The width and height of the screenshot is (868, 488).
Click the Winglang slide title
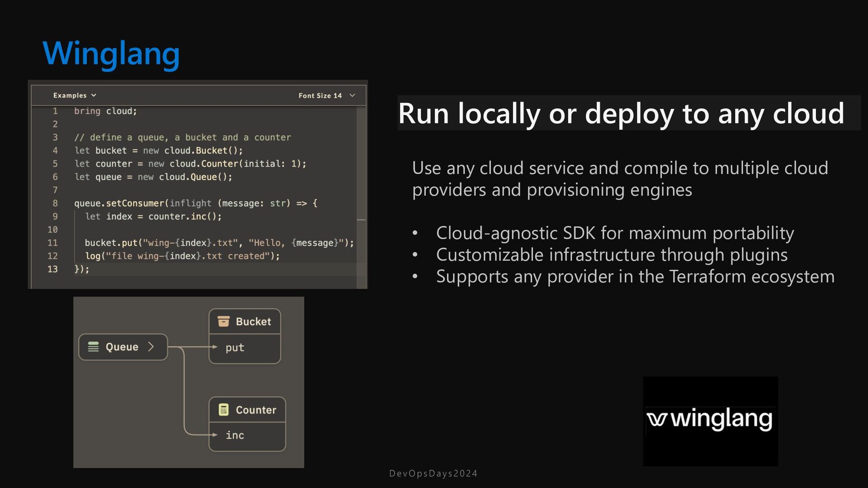point(111,54)
